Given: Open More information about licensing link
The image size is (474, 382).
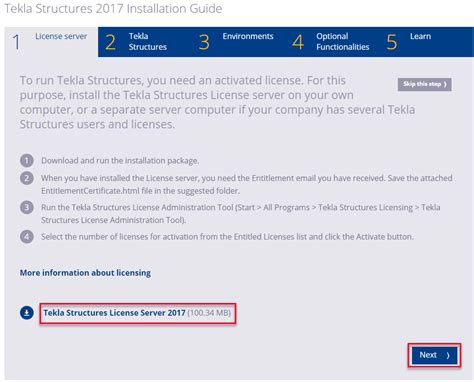Looking at the screenshot, I should point(85,273).
